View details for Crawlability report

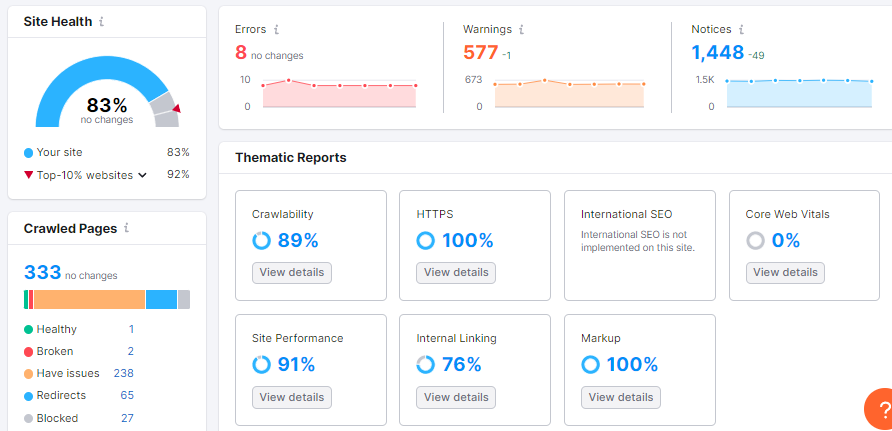(291, 272)
